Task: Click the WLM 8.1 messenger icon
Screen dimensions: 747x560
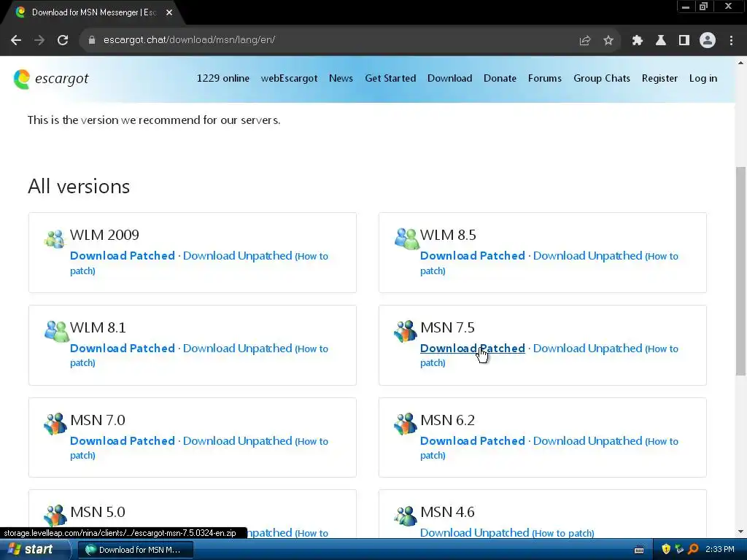Action: [x=56, y=331]
